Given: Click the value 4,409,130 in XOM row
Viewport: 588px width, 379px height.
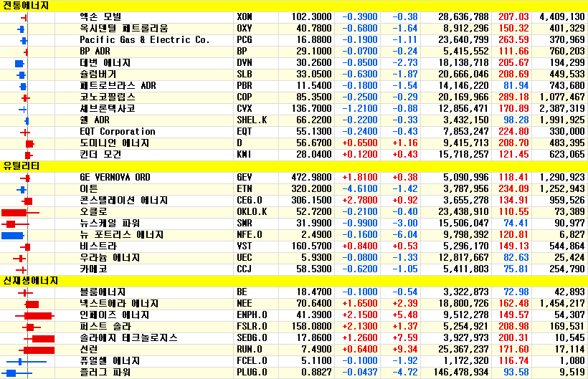Looking at the screenshot, I should tap(562, 17).
